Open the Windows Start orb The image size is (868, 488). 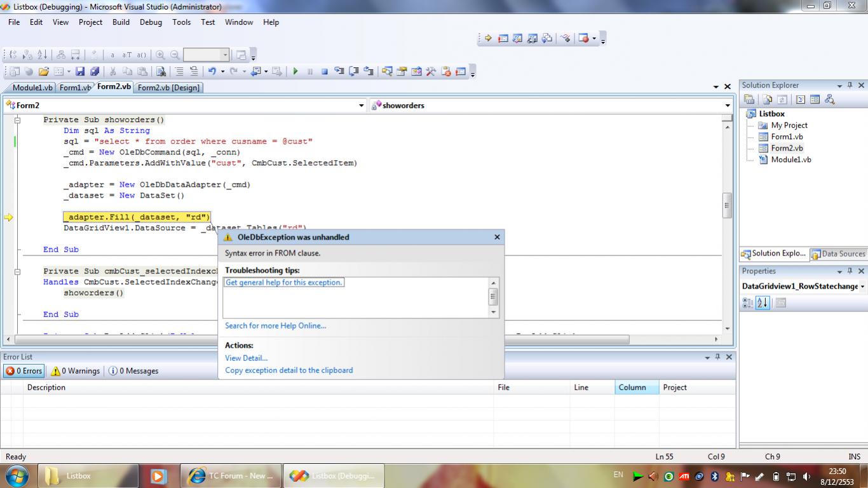click(17, 475)
